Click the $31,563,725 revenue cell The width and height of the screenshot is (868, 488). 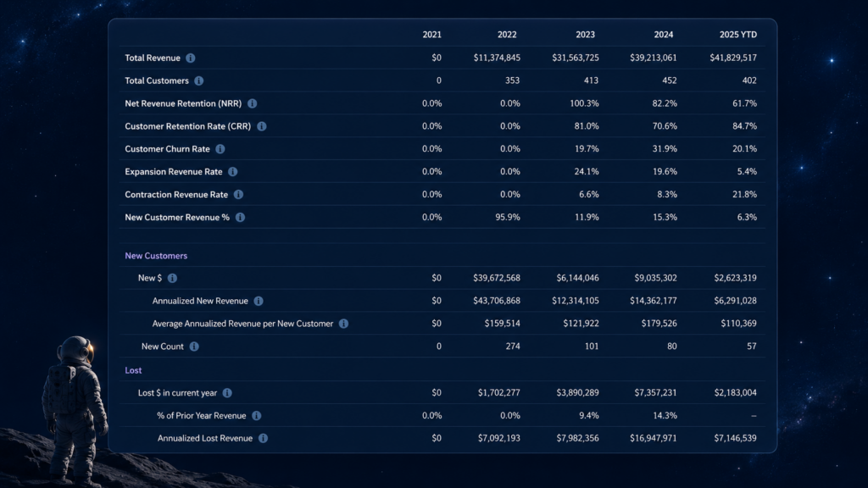(576, 58)
